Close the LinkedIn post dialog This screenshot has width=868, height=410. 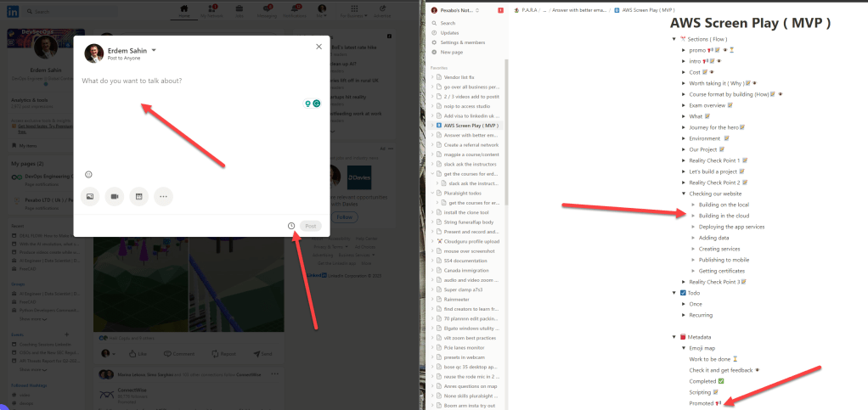pyautogui.click(x=318, y=47)
